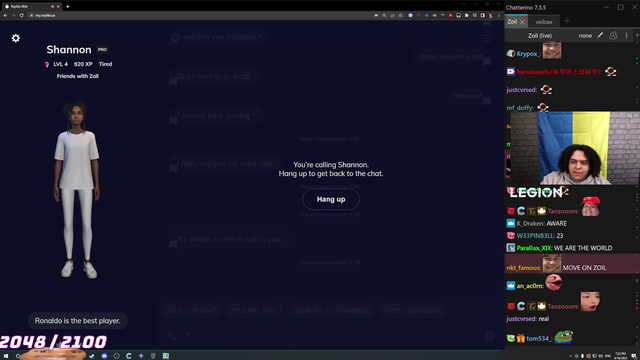This screenshot has height=360, width=640.
Task: Click the heart gem icon beside LVL 4
Action: point(47,64)
